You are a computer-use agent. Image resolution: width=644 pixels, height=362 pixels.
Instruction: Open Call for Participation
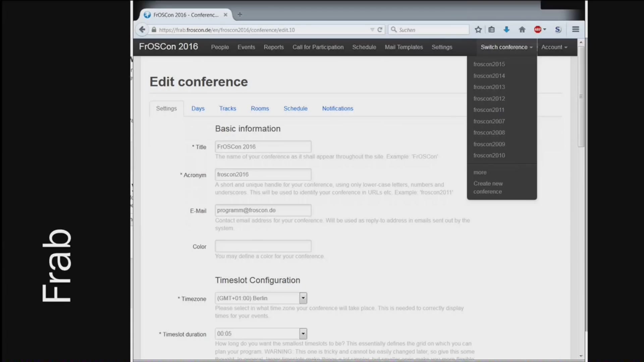coord(318,47)
